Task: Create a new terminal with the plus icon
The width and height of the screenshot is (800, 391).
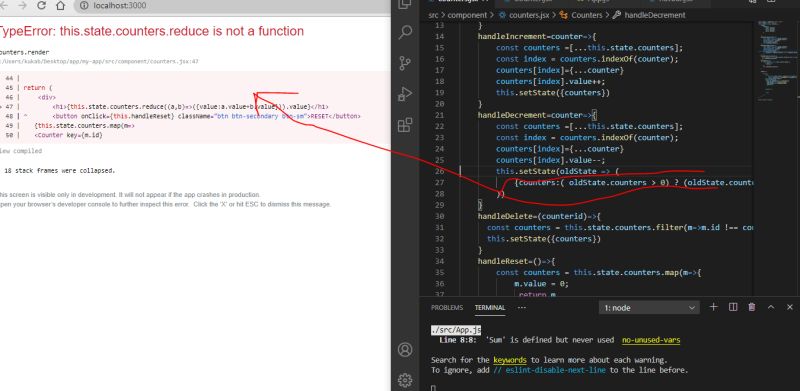Action: pyautogui.click(x=714, y=307)
